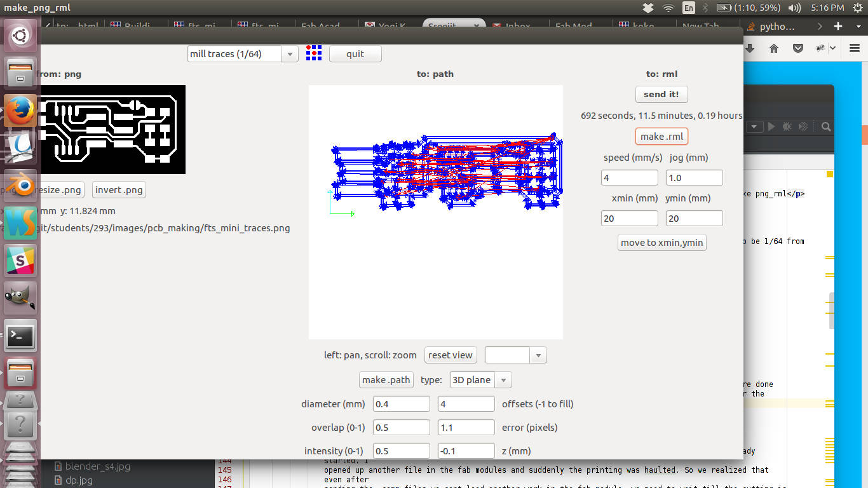Open the battery status indicator

748,8
